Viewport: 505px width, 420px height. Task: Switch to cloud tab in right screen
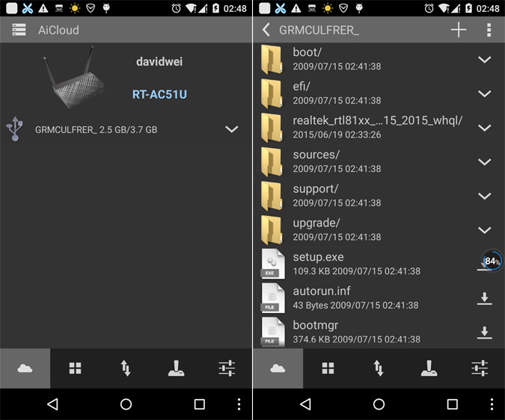pyautogui.click(x=278, y=368)
